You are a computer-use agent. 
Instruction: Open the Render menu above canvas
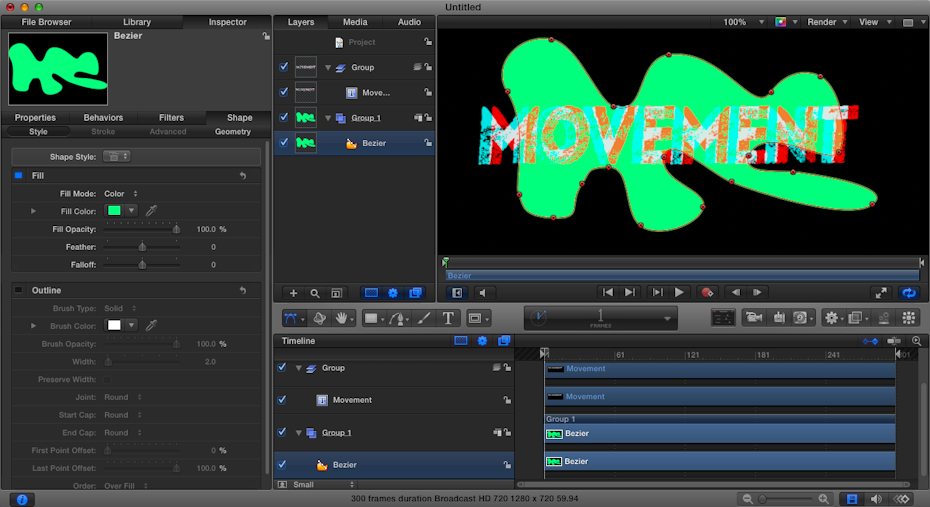[827, 22]
